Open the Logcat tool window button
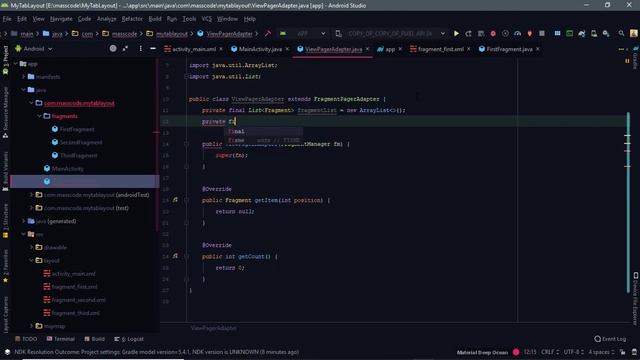This screenshot has height=360, width=640. (129, 339)
